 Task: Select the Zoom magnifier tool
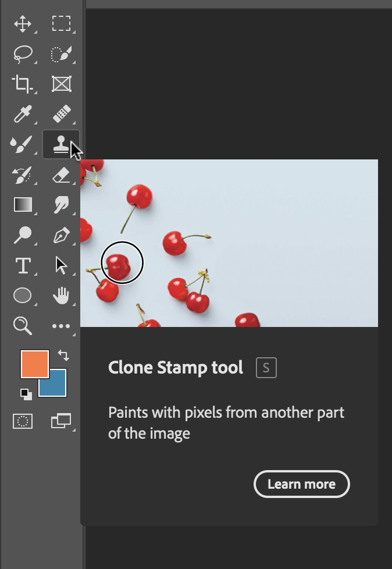pos(23,325)
